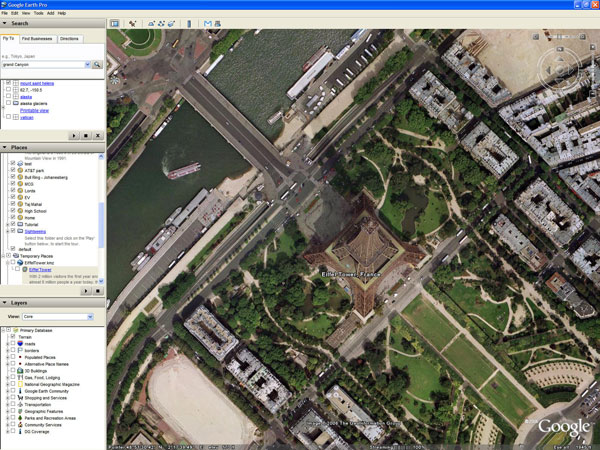Screen dimensions: 600x450
Task: Uncheck the mount saint helens result checkbox
Action: click(x=8, y=83)
